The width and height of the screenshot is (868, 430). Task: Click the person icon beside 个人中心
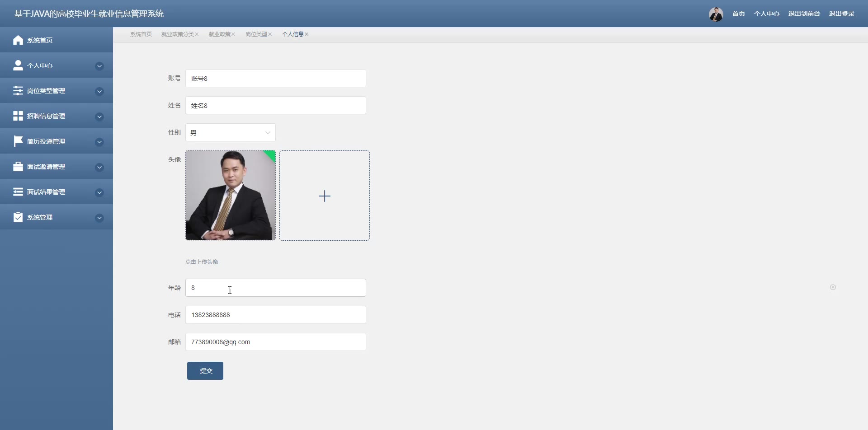click(x=18, y=65)
